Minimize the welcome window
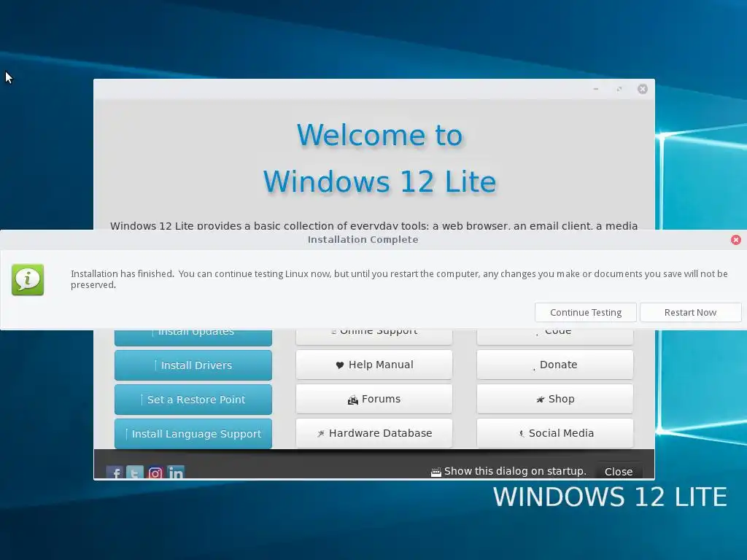Image resolution: width=747 pixels, height=560 pixels. [595, 89]
